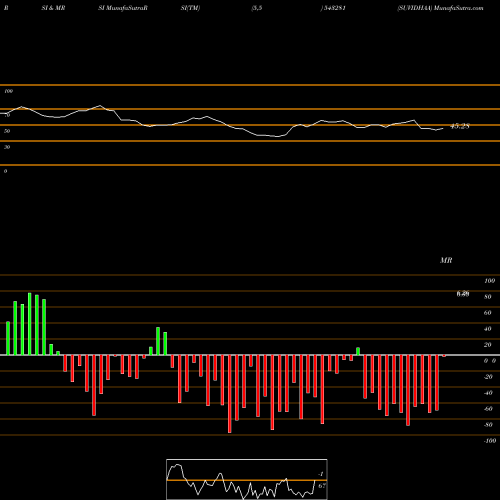
Task: Click the 20 label on MR axis
Action: (488, 345)
